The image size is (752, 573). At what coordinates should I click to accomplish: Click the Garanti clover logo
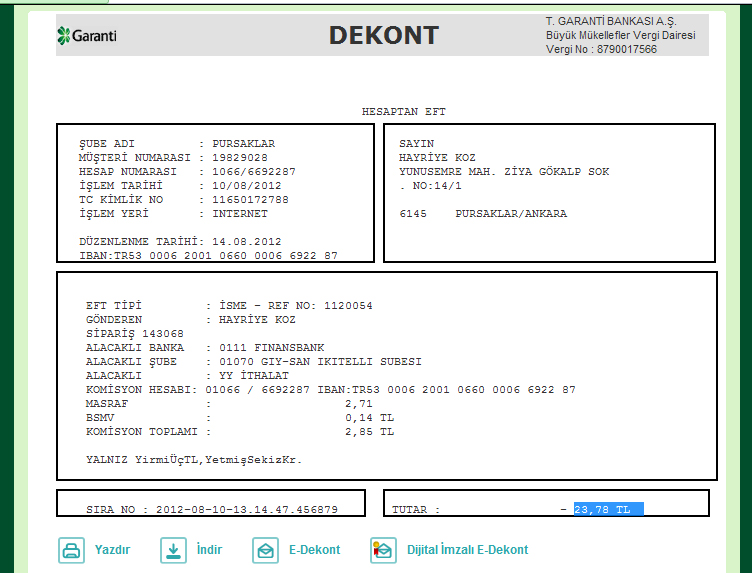click(63, 36)
